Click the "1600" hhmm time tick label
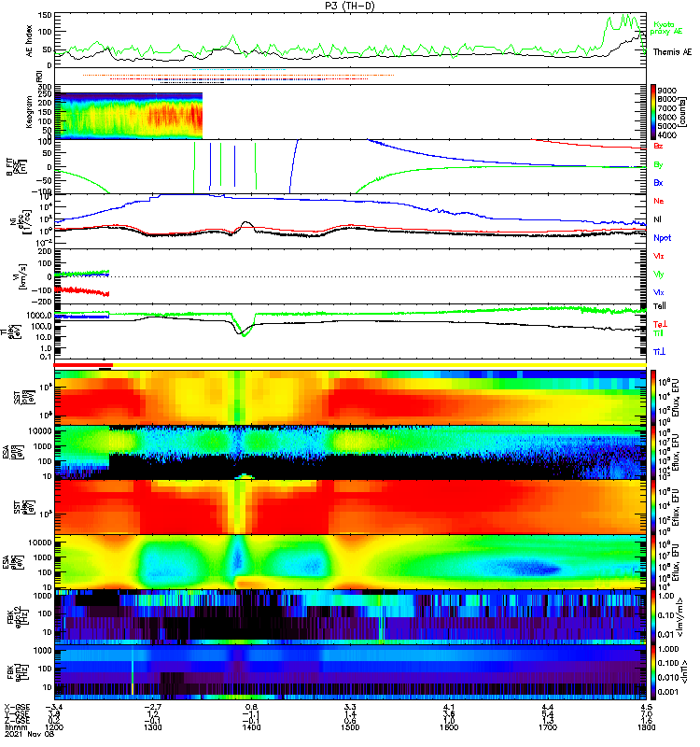This screenshot has height=747, width=700. click(449, 727)
